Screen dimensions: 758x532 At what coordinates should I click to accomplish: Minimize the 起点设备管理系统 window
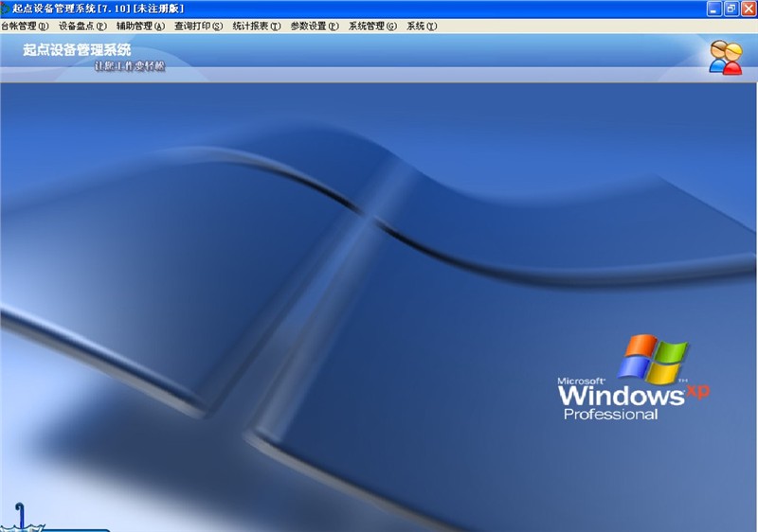(x=714, y=9)
